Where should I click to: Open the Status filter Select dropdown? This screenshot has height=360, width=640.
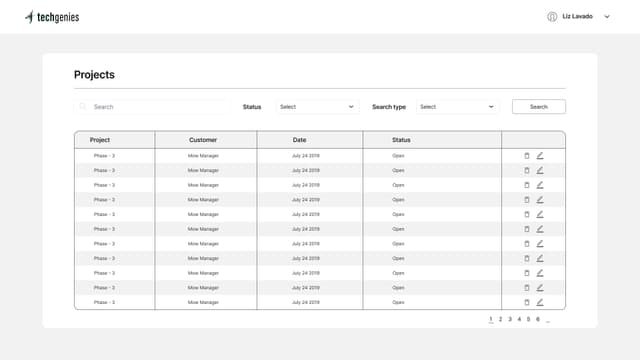318,107
